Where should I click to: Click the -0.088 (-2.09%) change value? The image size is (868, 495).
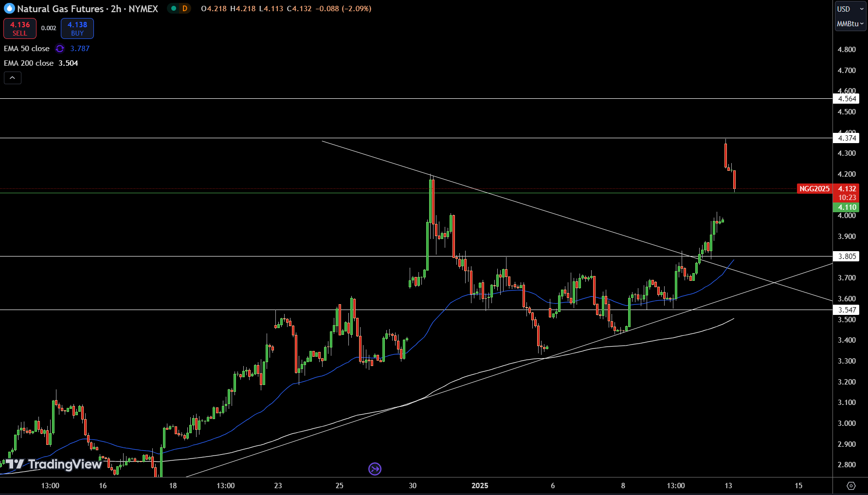[x=343, y=9]
